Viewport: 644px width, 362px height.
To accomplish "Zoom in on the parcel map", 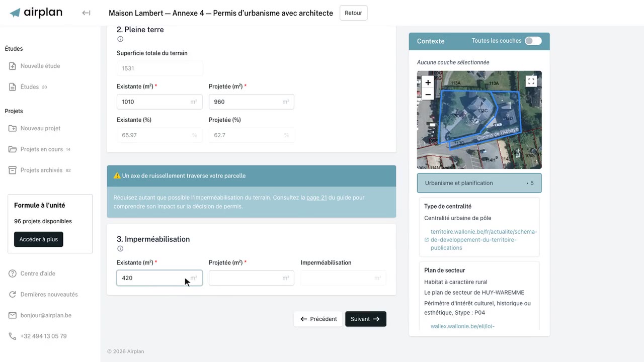I will coord(428,82).
